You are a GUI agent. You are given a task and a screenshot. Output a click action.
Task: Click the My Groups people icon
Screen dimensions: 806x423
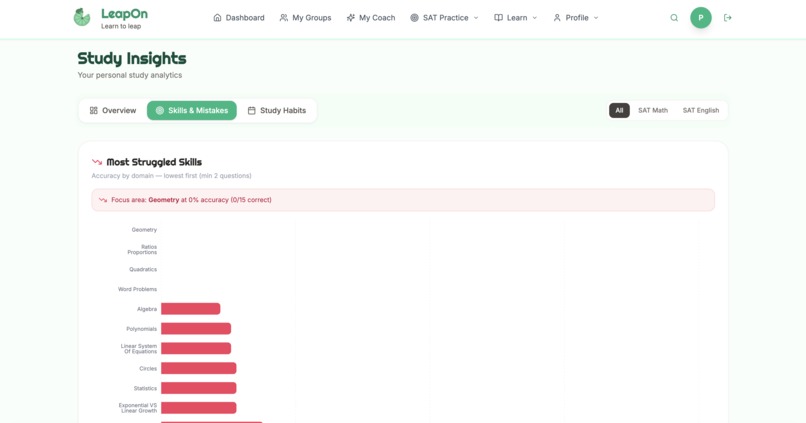[284, 17]
